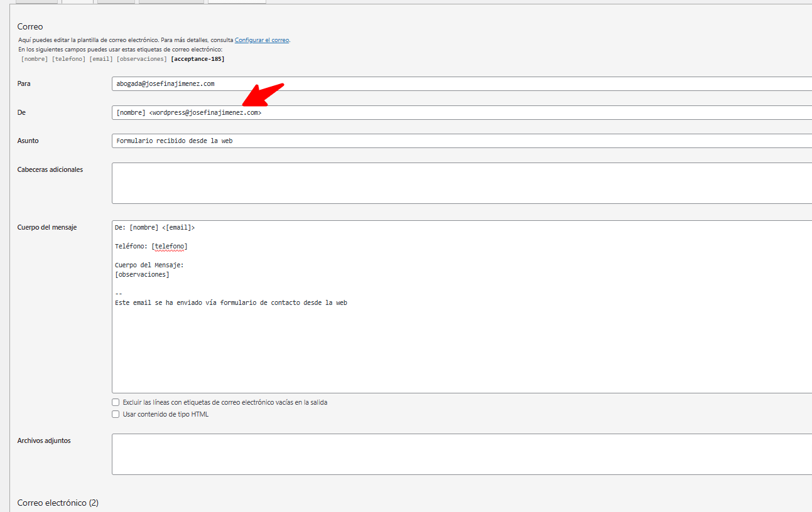Click the Archivos adjuntos label
Image resolution: width=812 pixels, height=512 pixels.
pos(44,440)
